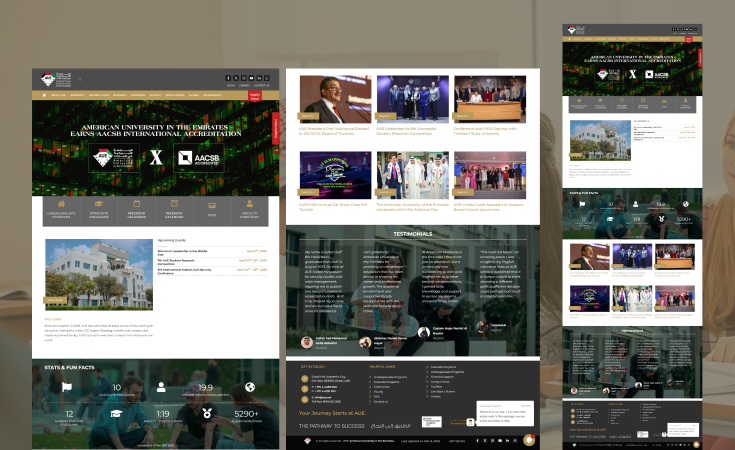This screenshot has width=735, height=450.
Task: Open the "7th AUE Student Research Competition" event
Action: pos(176,262)
